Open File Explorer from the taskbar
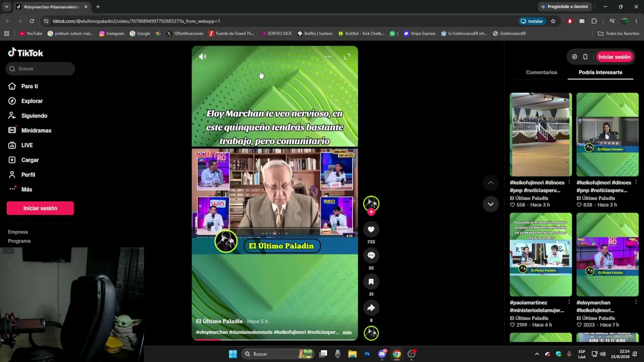 [x=352, y=354]
